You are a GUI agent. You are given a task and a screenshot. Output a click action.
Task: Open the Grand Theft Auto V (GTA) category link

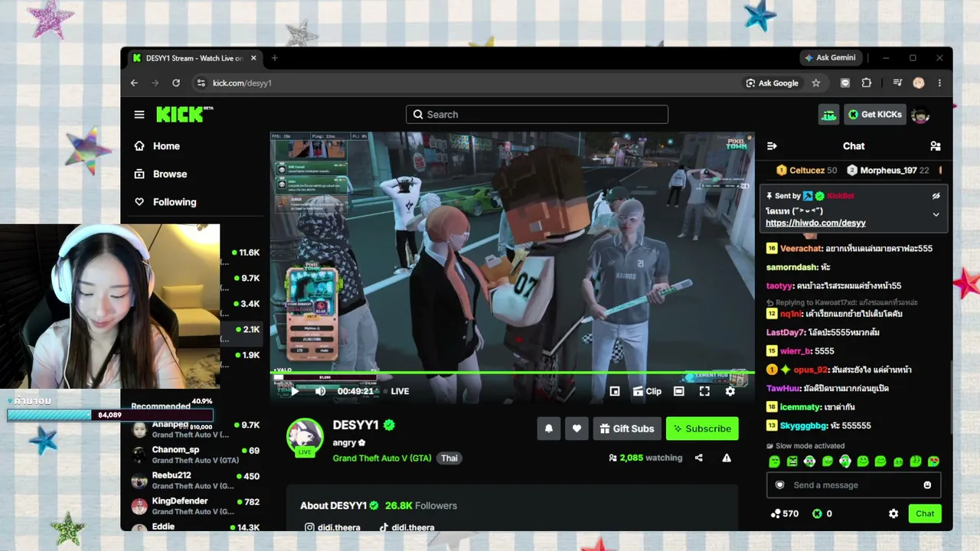(382, 458)
